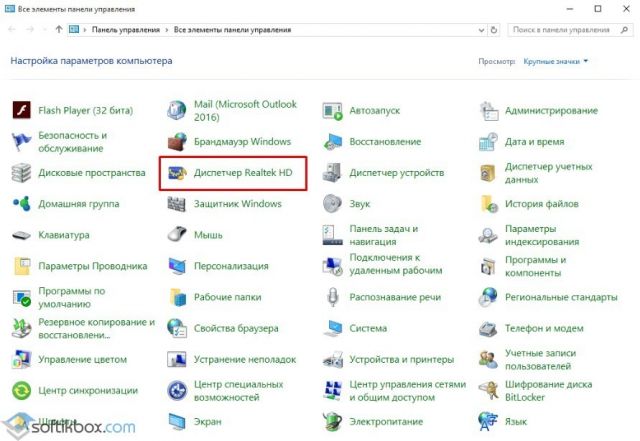
Task: Open Центр управления сетями и общим доступом
Action: [407, 390]
